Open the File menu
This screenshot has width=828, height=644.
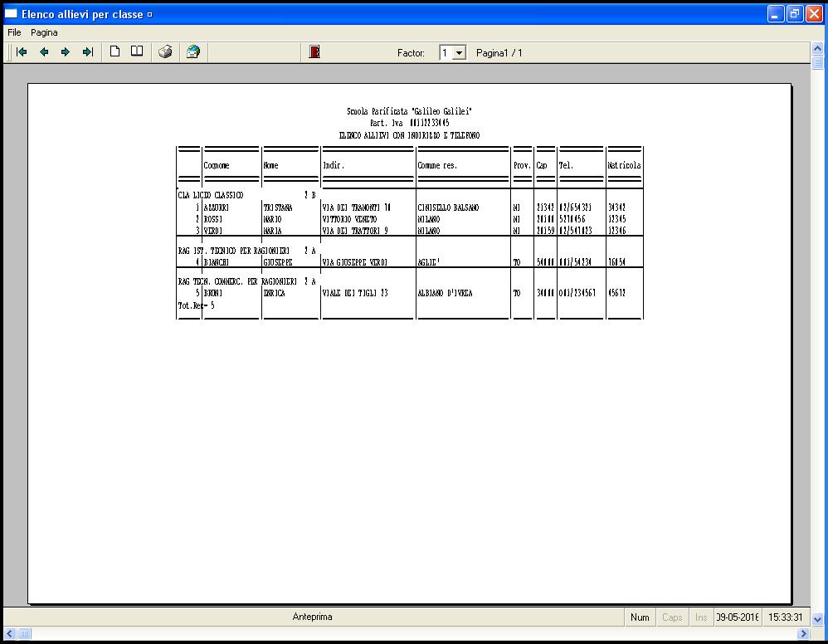14,32
